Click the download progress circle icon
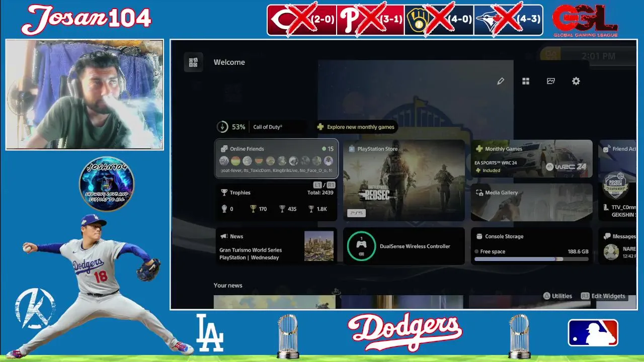Viewport: 644px width, 362px height. 222,127
